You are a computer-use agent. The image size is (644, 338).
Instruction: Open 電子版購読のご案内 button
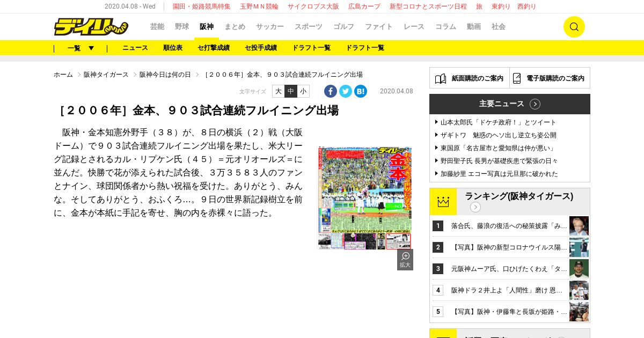tap(550, 78)
